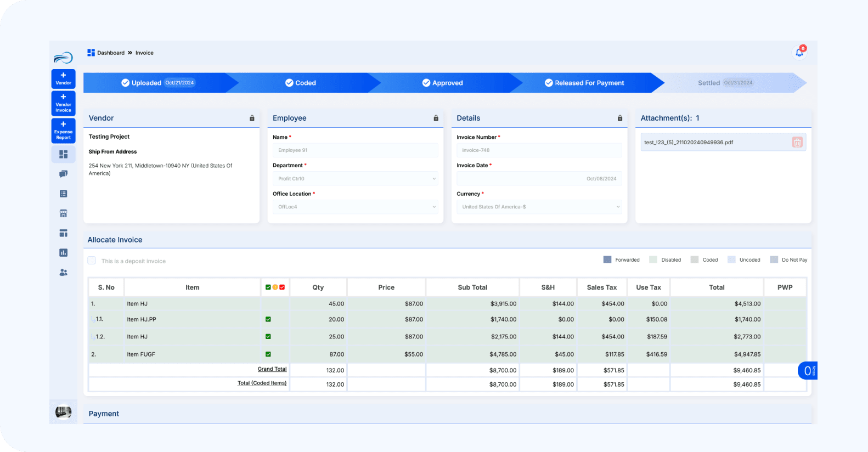Image resolution: width=868 pixels, height=452 pixels.
Task: Open the bar chart reports sidebar icon
Action: tap(64, 252)
